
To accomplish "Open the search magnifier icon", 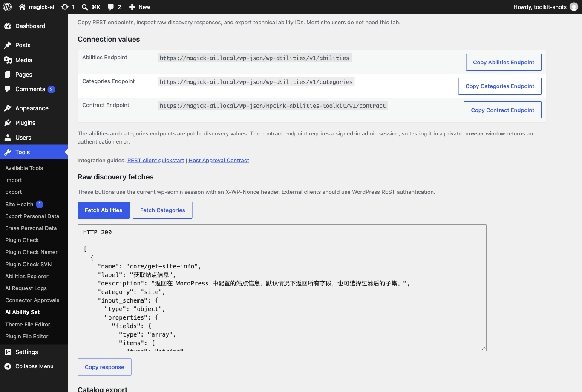I will (x=85, y=7).
